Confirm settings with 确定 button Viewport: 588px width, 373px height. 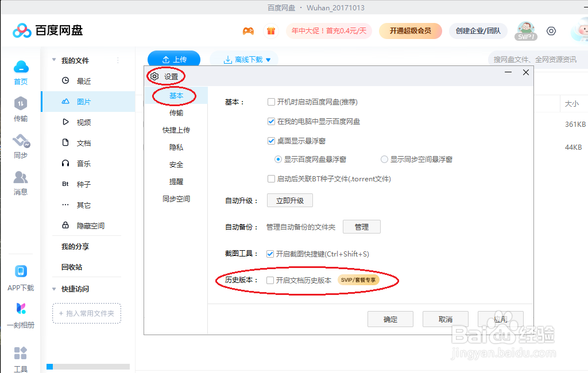point(390,320)
